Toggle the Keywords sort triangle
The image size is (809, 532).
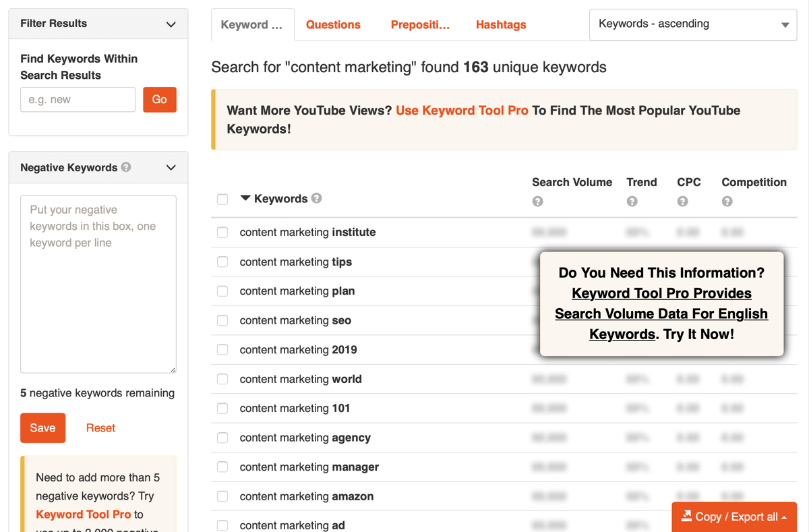[245, 198]
